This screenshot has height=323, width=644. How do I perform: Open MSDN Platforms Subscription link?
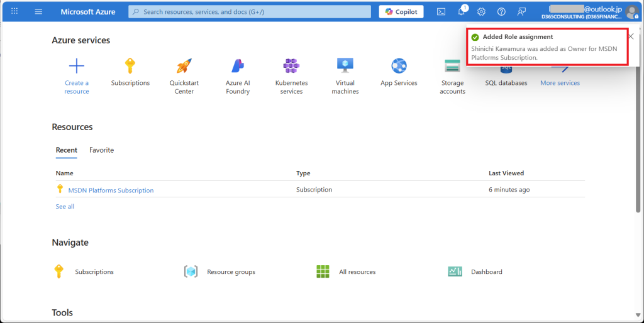111,190
